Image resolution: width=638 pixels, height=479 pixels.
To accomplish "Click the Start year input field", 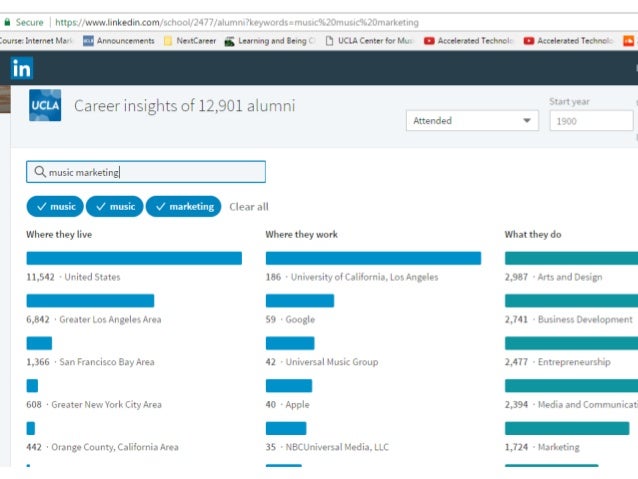I will pyautogui.click(x=591, y=121).
